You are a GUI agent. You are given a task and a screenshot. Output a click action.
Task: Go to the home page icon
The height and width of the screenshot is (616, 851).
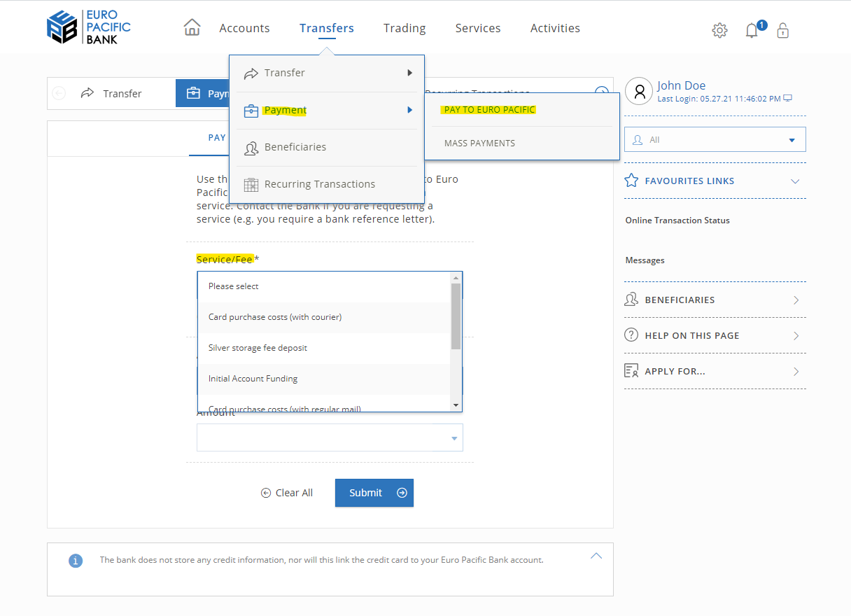[192, 27]
